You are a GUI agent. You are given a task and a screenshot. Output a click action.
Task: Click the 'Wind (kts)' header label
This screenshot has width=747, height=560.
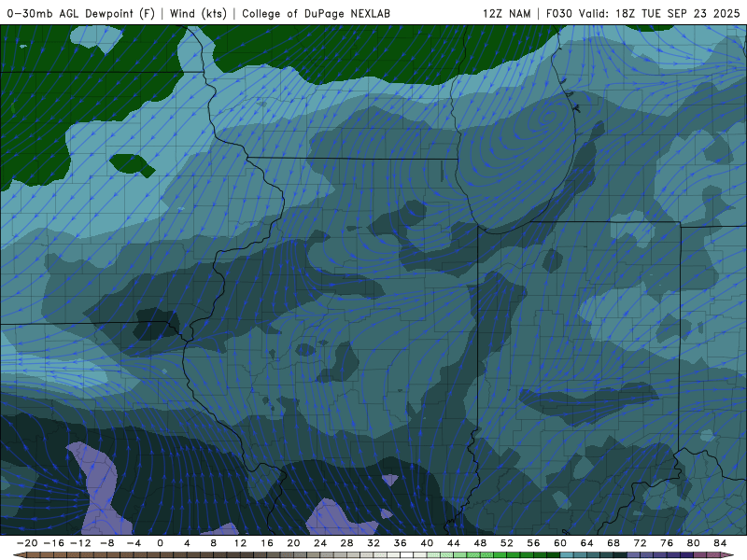[x=198, y=13]
